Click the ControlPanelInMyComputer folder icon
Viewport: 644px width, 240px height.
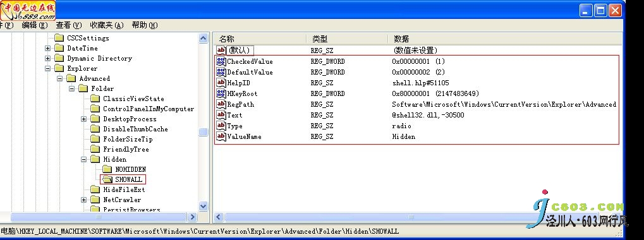pos(95,109)
